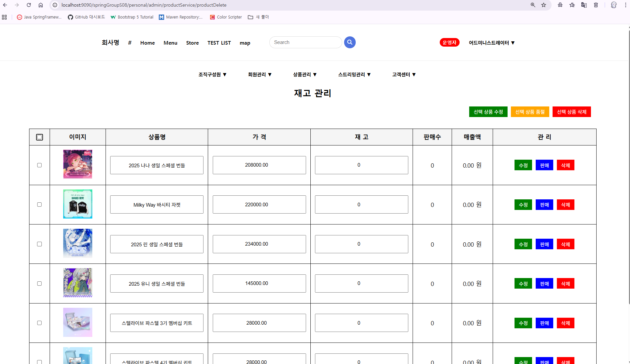Screen dimensions: 630x364
Task: Reload the page with the refresh icon
Action: pyautogui.click(x=29, y=5)
